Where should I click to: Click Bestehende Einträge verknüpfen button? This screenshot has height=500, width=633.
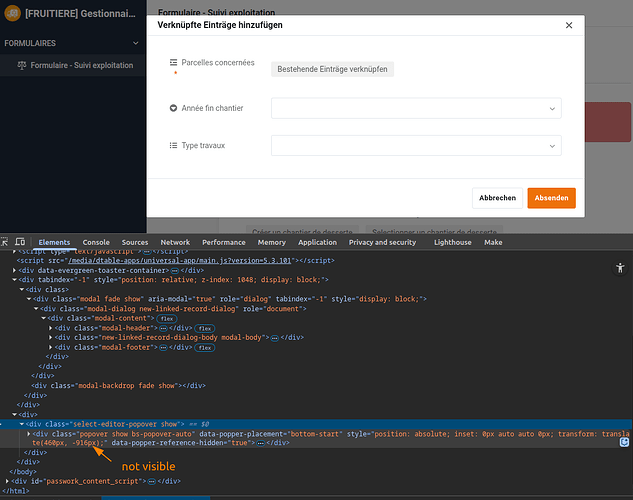(332, 69)
